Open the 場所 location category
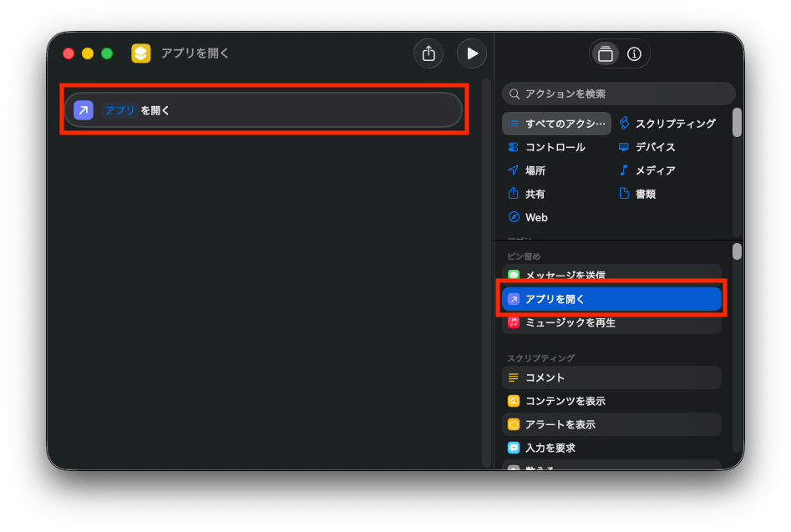Image resolution: width=791 pixels, height=532 pixels. [527, 170]
